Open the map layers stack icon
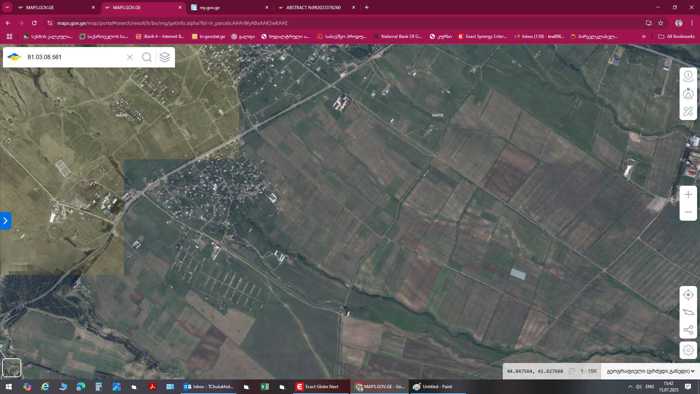This screenshot has height=394, width=700. [165, 57]
